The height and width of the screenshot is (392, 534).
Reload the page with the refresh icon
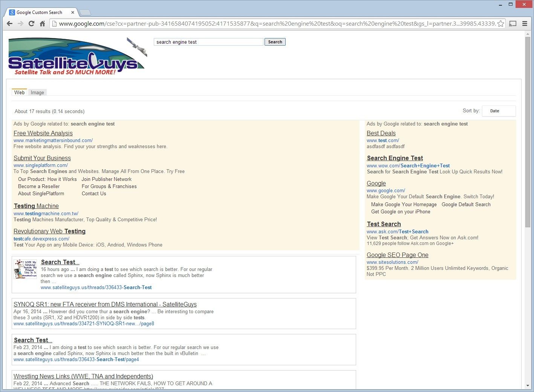click(x=32, y=23)
